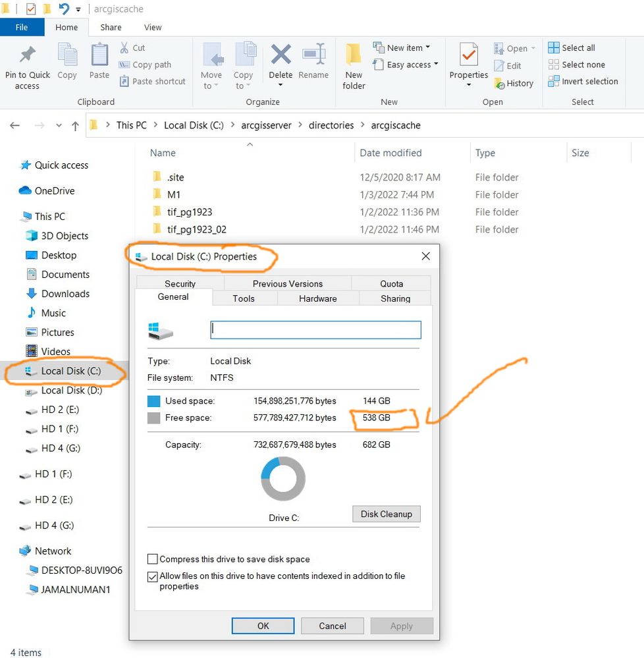Click the Cancel button
The image size is (644, 658).
(333, 626)
